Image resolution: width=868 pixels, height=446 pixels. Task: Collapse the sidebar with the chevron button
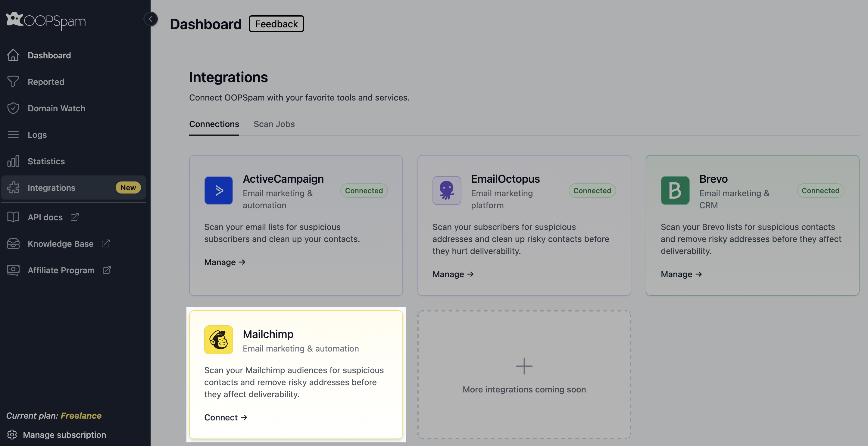click(151, 19)
